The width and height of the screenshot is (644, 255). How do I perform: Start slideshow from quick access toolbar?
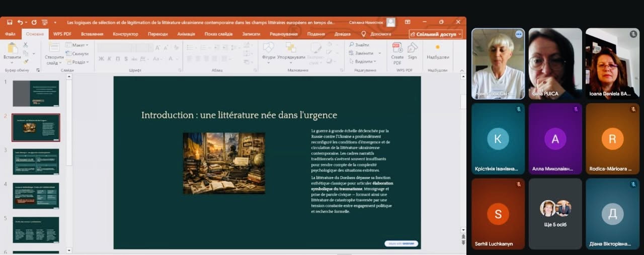44,22
